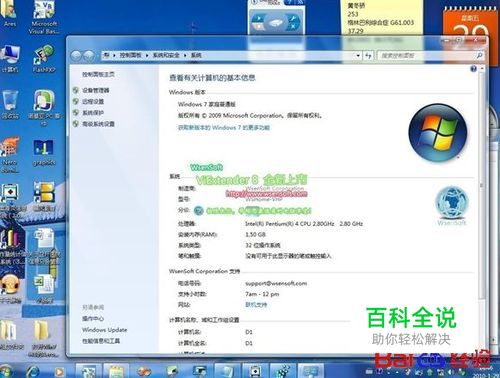
Task: Open the Recycle Bin (回收站) on the desktop
Action: pos(10,104)
